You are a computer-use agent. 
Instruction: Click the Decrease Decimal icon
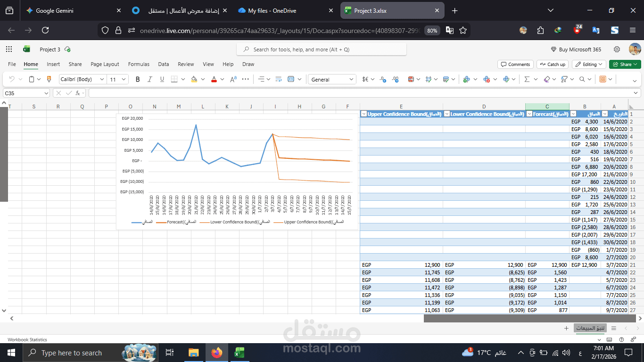(x=383, y=79)
